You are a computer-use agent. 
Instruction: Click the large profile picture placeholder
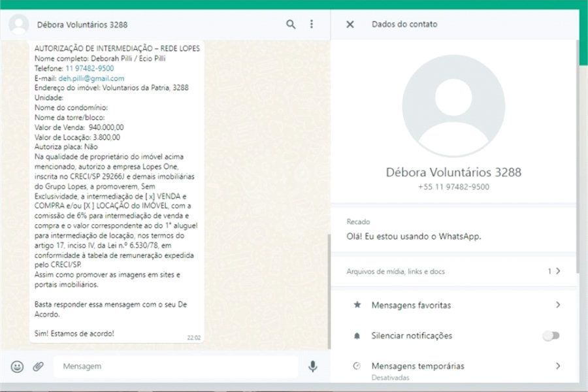[x=453, y=106]
